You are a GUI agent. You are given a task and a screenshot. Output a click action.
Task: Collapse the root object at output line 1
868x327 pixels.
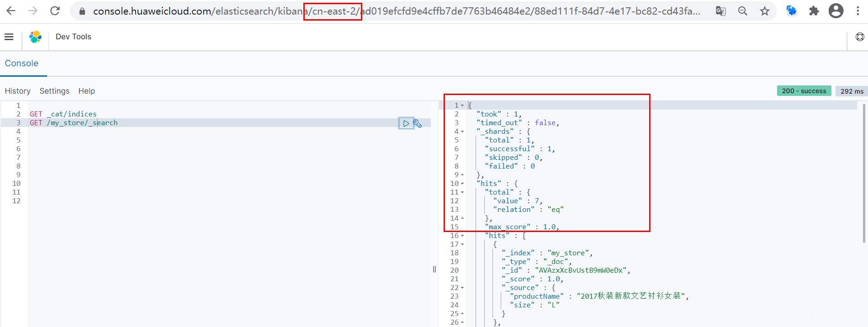[462, 105]
